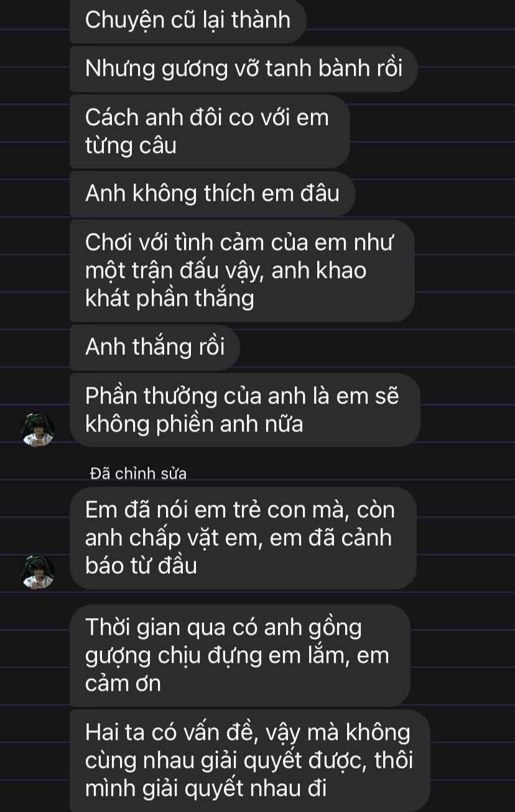
Task: Select the 'Chuyện cũ lại thành' message bubble
Action: (x=188, y=21)
